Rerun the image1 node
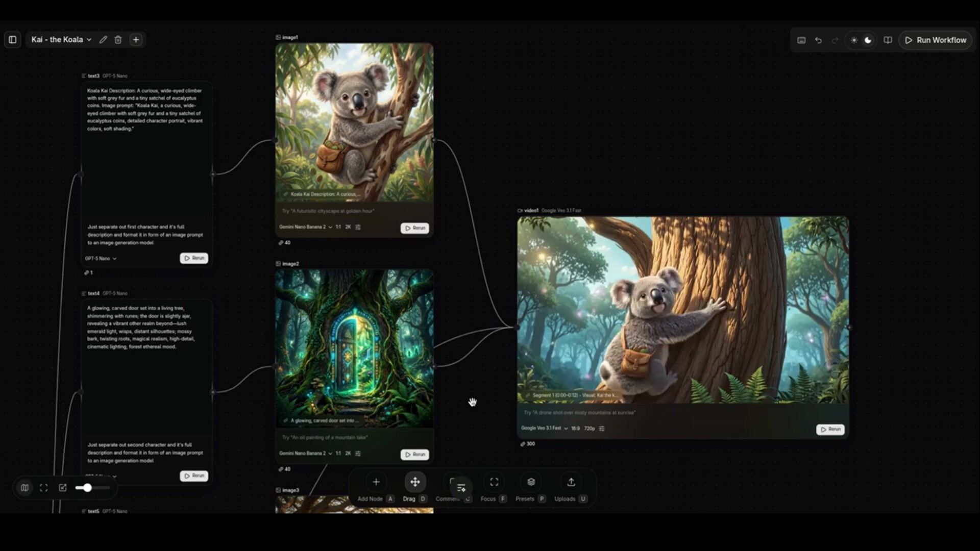980x551 pixels. pyautogui.click(x=415, y=228)
